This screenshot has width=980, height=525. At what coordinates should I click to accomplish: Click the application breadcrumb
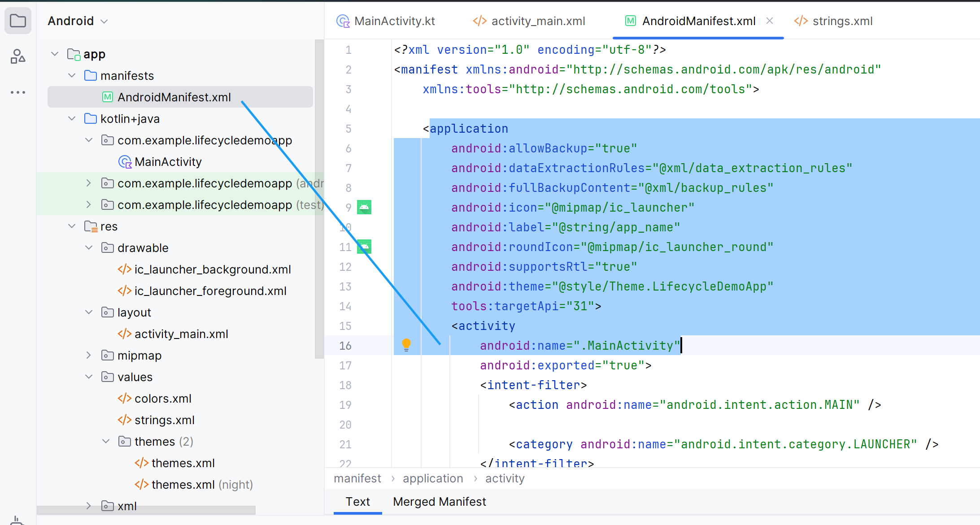pyautogui.click(x=433, y=478)
